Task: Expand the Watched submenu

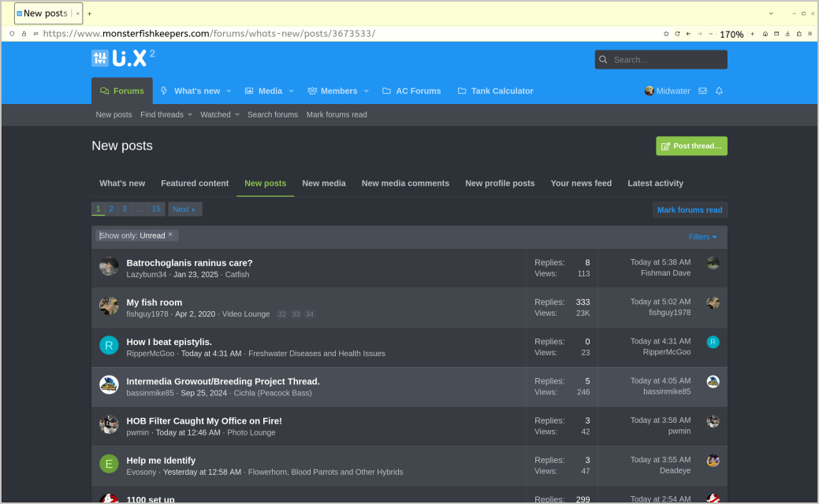Action: pyautogui.click(x=237, y=115)
